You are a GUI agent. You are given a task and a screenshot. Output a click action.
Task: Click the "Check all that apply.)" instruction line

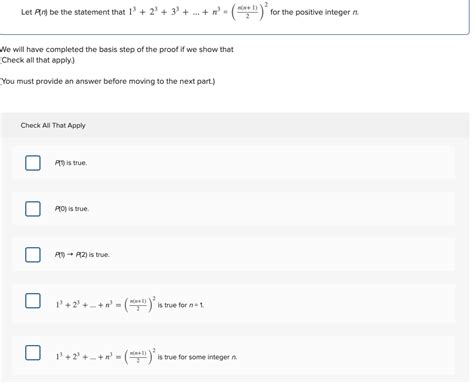point(37,60)
